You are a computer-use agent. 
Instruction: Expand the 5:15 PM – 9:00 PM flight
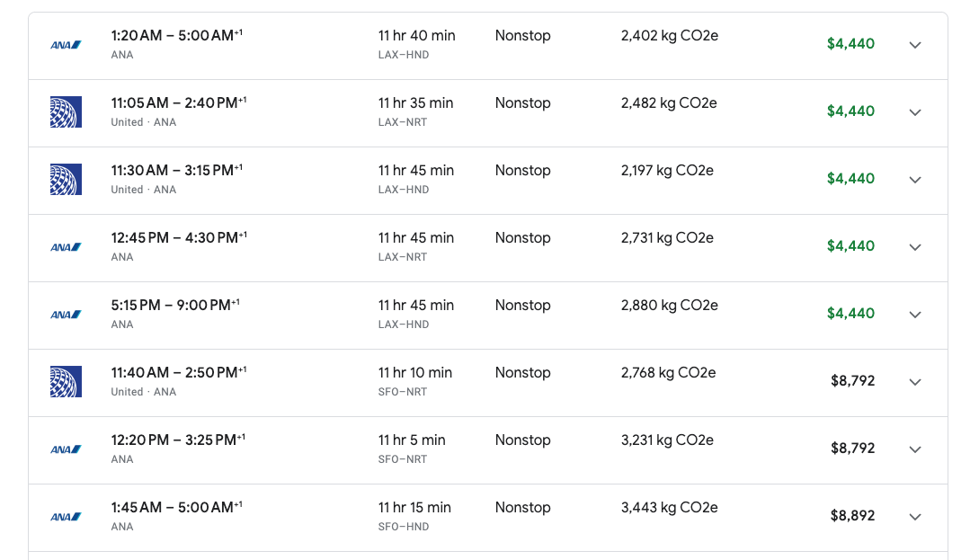coord(914,315)
